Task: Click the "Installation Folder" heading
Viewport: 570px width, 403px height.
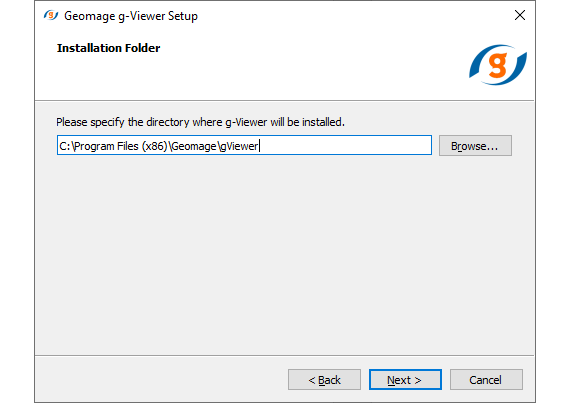Action: (x=108, y=48)
